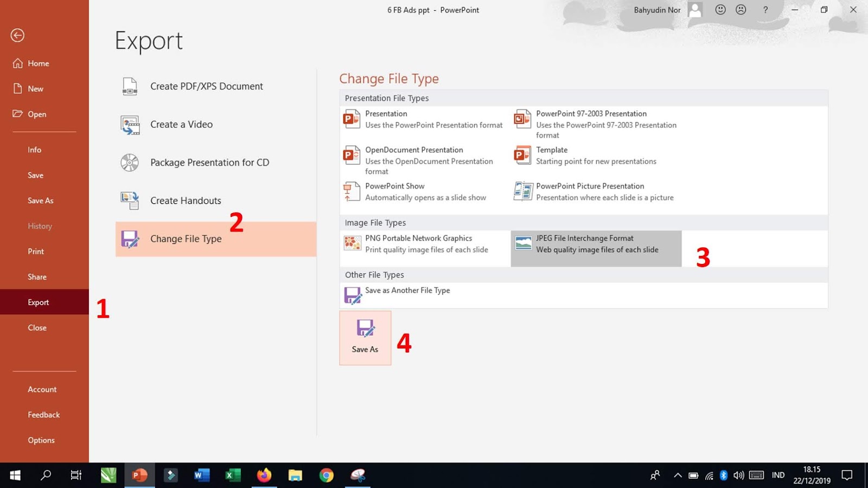Click the taskbar search icon
The height and width of the screenshot is (488, 868).
(x=46, y=476)
